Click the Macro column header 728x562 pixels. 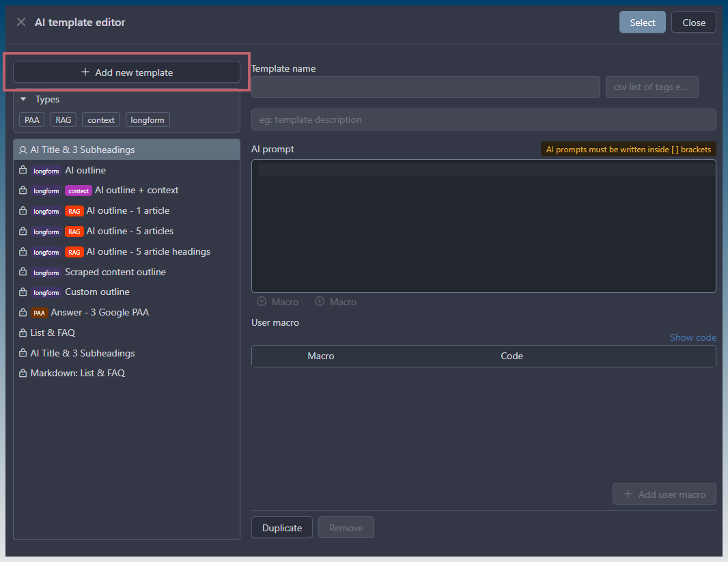coord(321,356)
